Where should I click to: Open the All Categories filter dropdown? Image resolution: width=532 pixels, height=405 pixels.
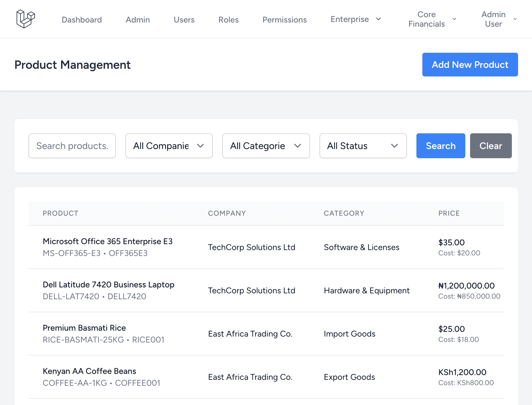pyautogui.click(x=266, y=146)
